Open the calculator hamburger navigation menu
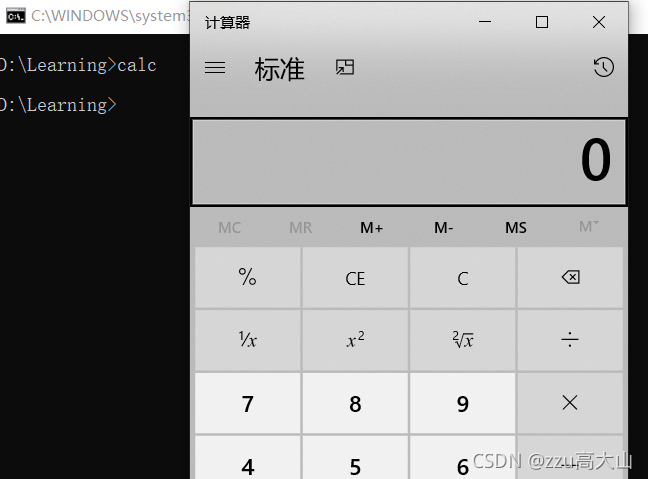This screenshot has width=648, height=479. (215, 67)
